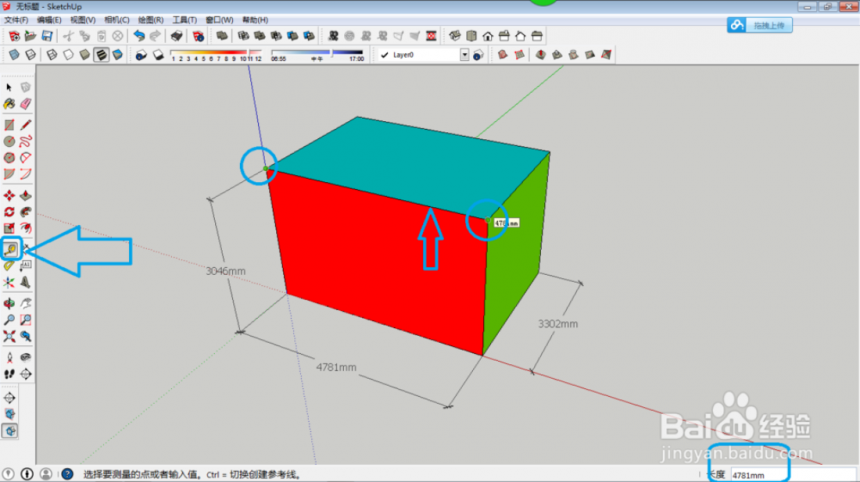Image resolution: width=860 pixels, height=482 pixels.
Task: Select the Circle drawing tool
Action: click(x=9, y=141)
